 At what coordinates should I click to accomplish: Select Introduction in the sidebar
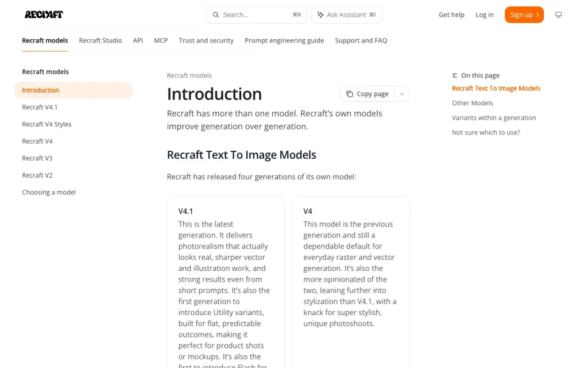tap(73, 90)
